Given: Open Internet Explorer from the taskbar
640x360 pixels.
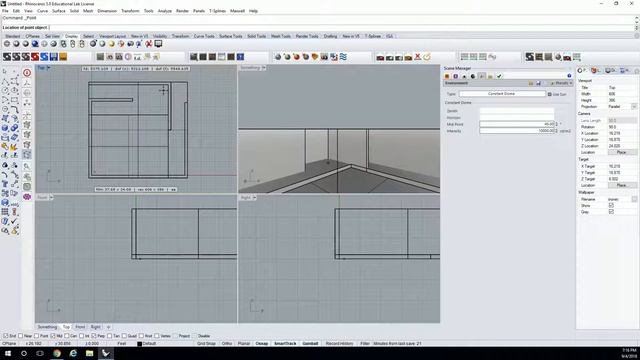Looking at the screenshot, I should coord(73,353).
